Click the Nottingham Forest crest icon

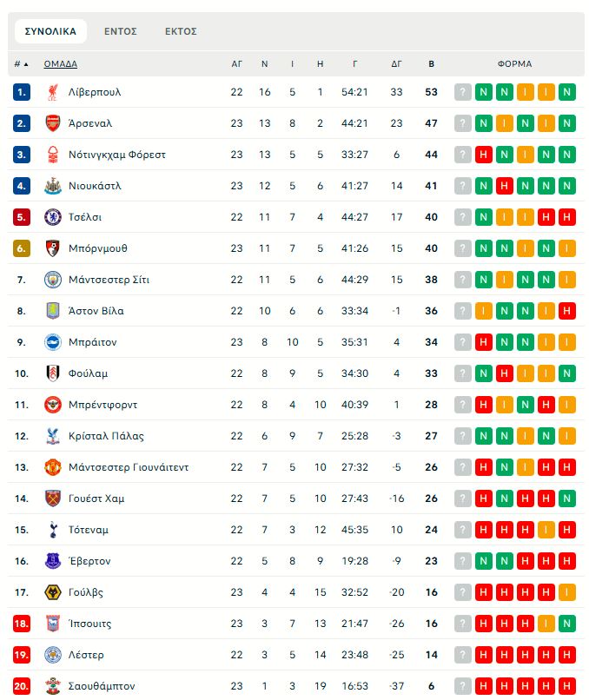tap(53, 155)
